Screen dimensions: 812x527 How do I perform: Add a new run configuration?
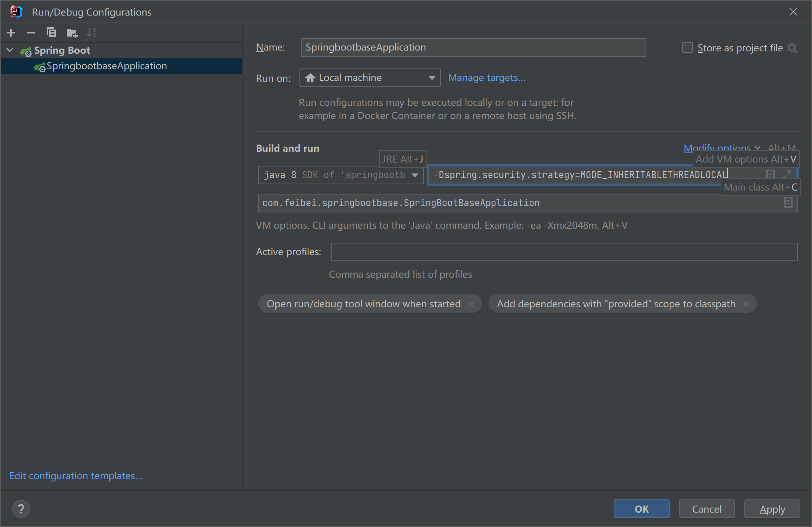tap(11, 33)
